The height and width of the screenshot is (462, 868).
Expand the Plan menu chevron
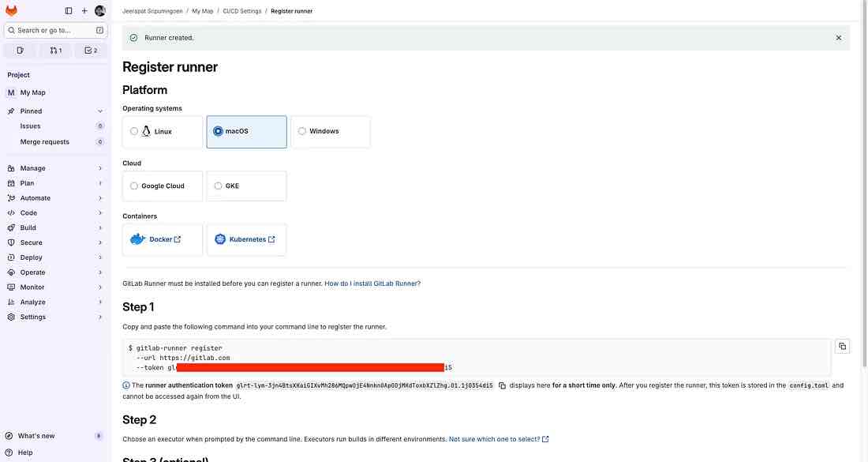coord(100,183)
